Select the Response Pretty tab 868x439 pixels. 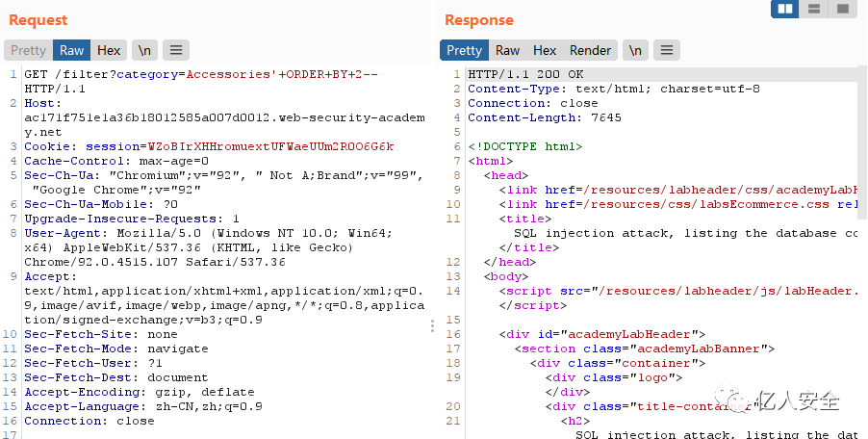tap(465, 50)
